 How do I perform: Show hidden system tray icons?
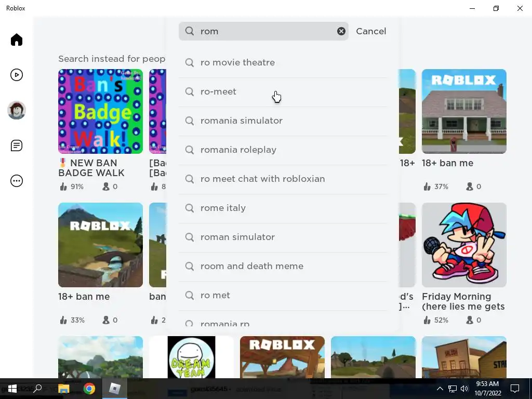coord(440,389)
